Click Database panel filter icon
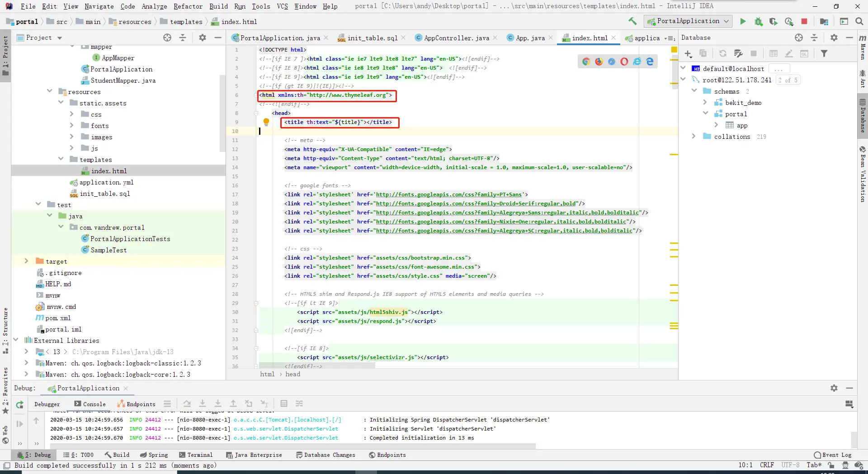The height and width of the screenshot is (474, 868). click(824, 53)
